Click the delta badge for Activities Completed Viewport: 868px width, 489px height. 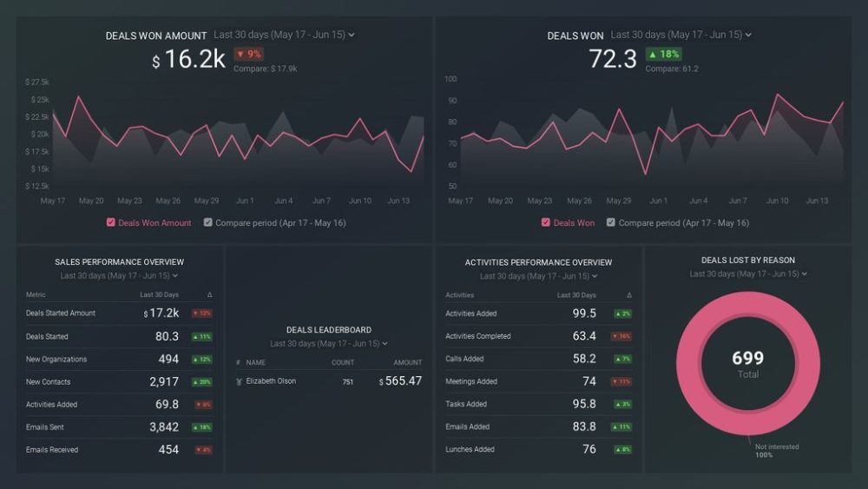[621, 336]
